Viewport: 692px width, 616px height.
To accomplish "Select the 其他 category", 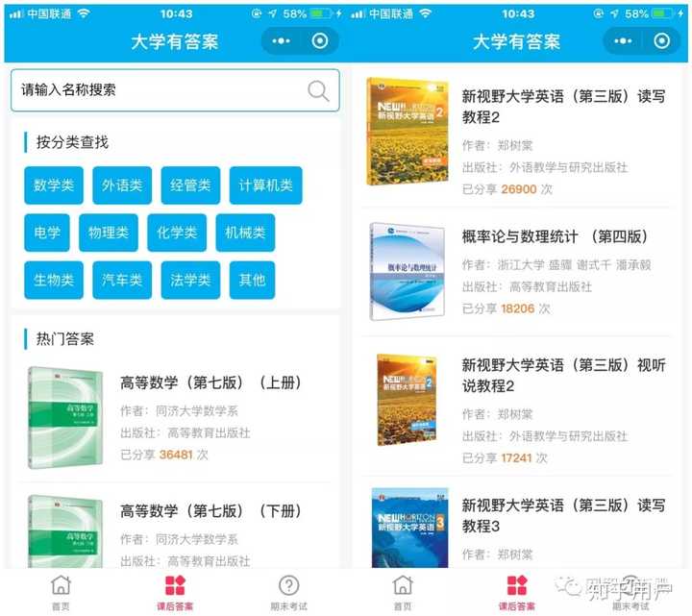I will [x=252, y=281].
